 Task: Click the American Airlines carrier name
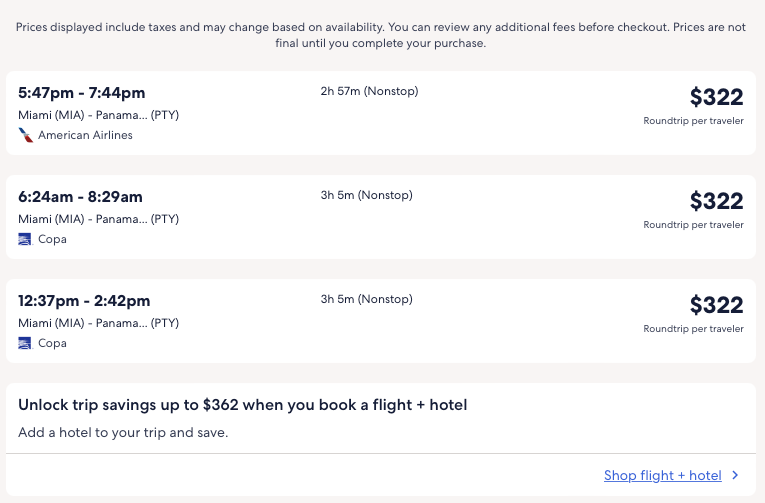[85, 135]
